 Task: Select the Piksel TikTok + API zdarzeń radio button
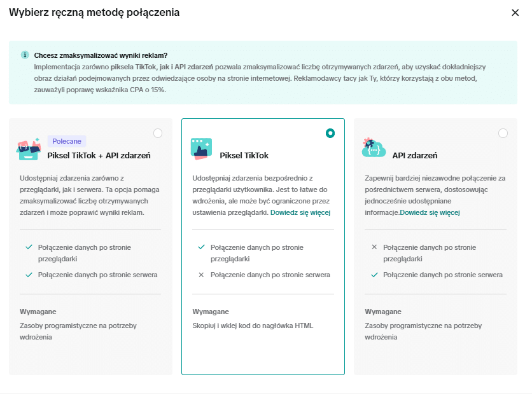[158, 133]
